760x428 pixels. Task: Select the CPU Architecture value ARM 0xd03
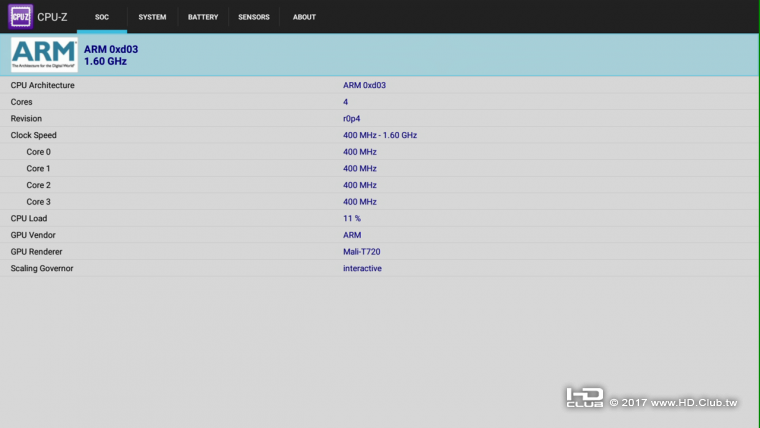[x=364, y=85]
